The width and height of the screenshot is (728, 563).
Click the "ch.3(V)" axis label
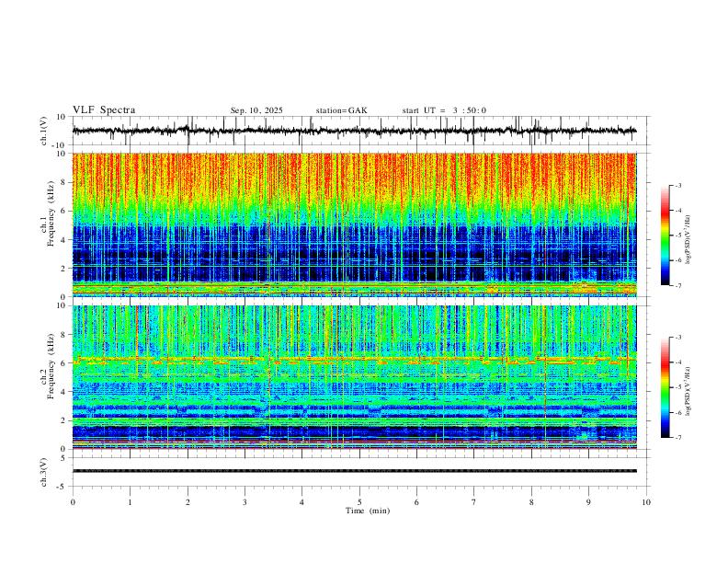tap(44, 473)
